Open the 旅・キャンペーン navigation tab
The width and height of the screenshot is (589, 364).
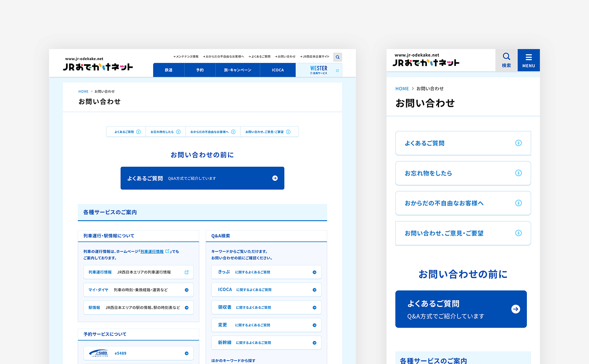coord(237,70)
